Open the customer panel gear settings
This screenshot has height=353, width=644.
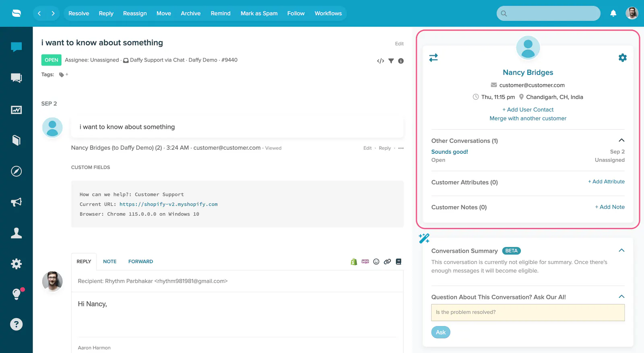pyautogui.click(x=623, y=58)
